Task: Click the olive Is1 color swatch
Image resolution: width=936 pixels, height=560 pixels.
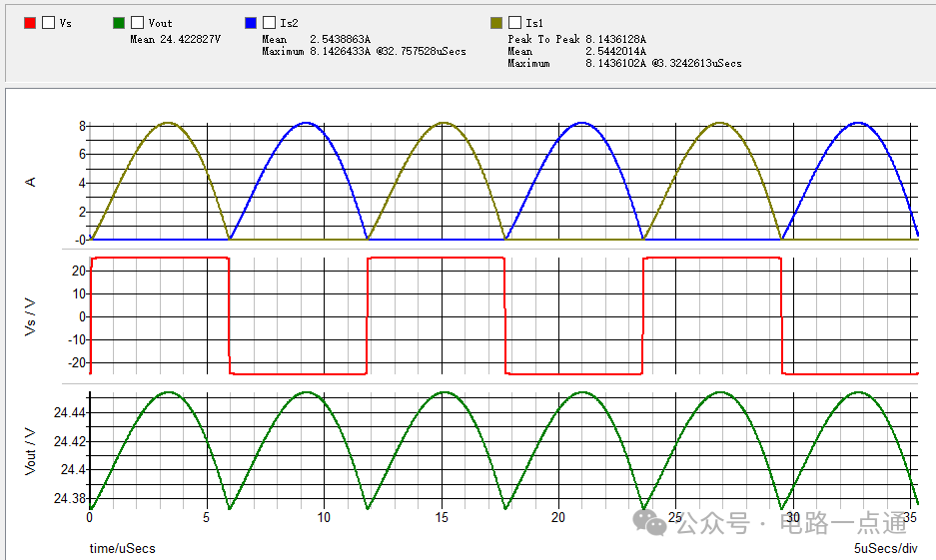Action: click(x=496, y=23)
